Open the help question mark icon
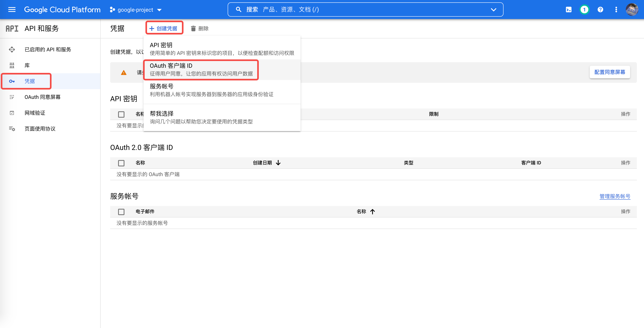The image size is (644, 328). tap(600, 10)
